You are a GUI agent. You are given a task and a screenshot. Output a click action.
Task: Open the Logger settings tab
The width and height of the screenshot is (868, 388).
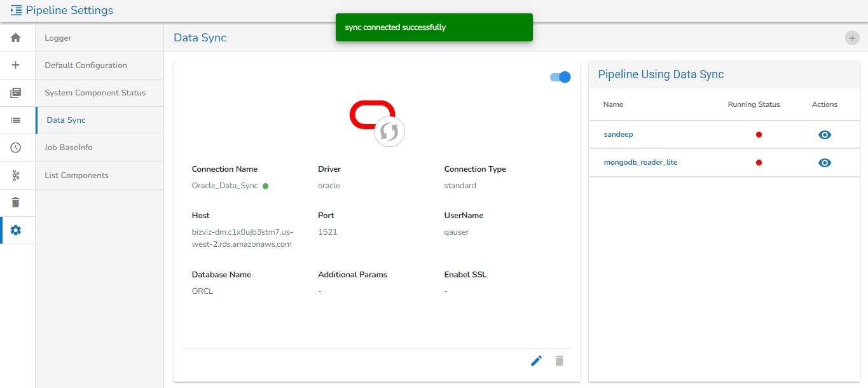click(x=58, y=38)
